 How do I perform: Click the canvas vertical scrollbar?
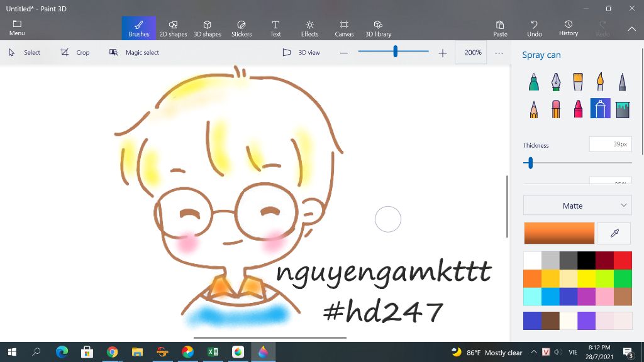coord(508,206)
